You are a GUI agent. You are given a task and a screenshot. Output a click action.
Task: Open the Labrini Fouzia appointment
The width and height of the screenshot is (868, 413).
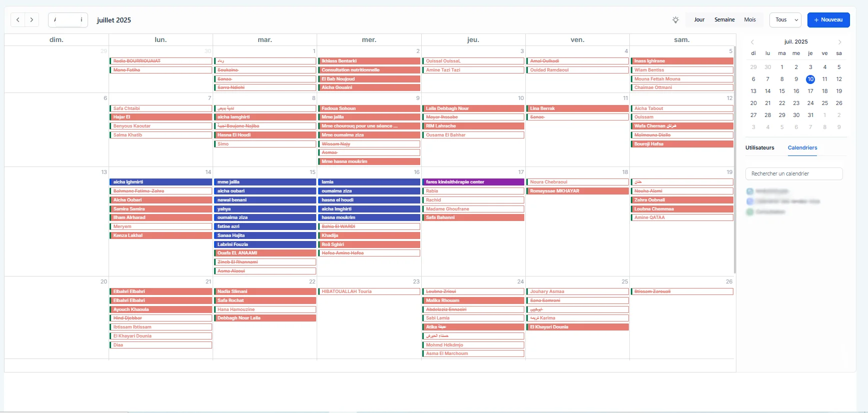(265, 244)
